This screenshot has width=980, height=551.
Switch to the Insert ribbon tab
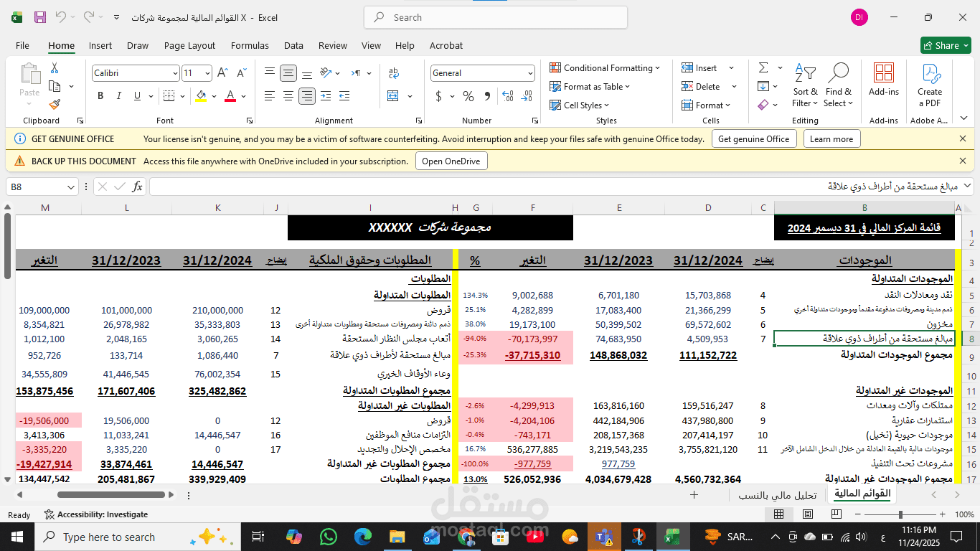(x=100, y=45)
